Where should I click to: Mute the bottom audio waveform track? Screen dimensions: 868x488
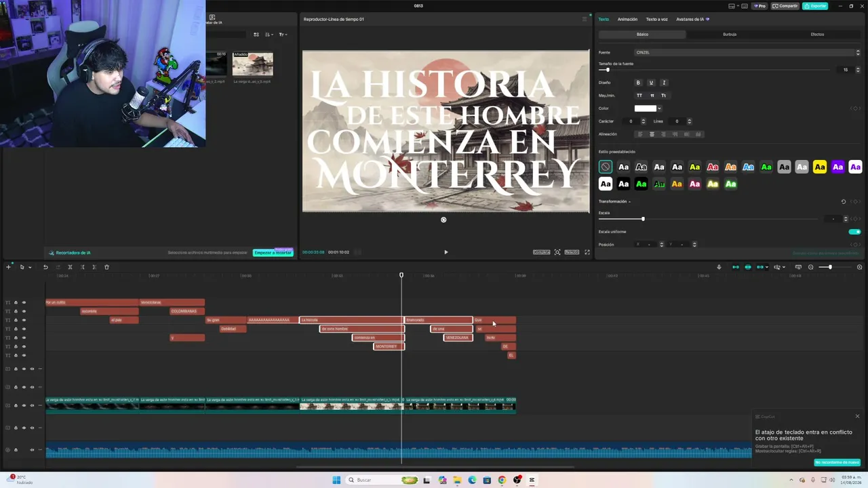[32, 449]
